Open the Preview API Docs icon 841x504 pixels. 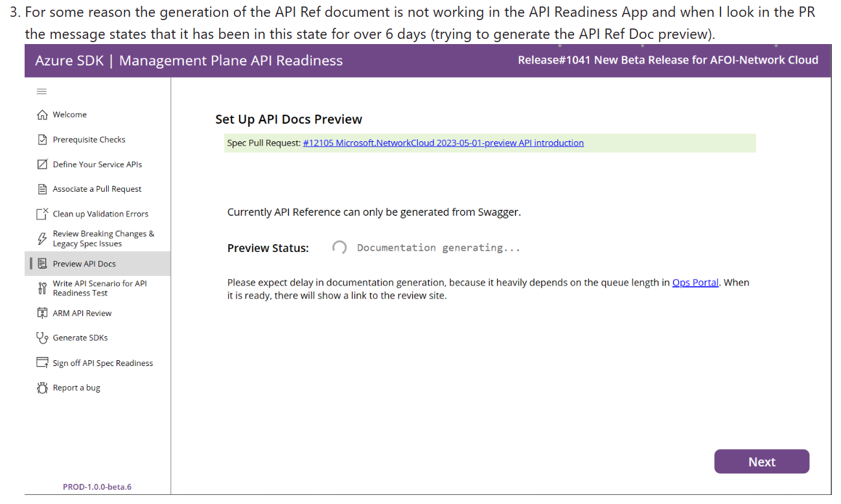42,263
